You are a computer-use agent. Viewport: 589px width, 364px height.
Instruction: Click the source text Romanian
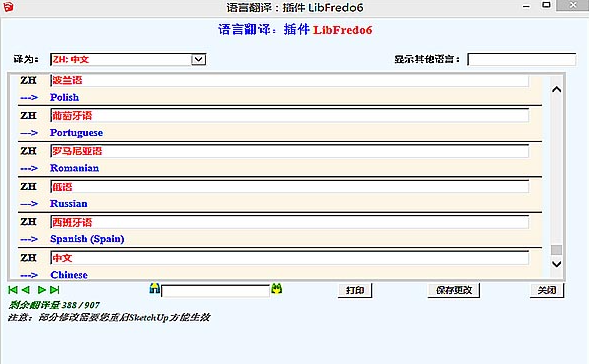74,168
